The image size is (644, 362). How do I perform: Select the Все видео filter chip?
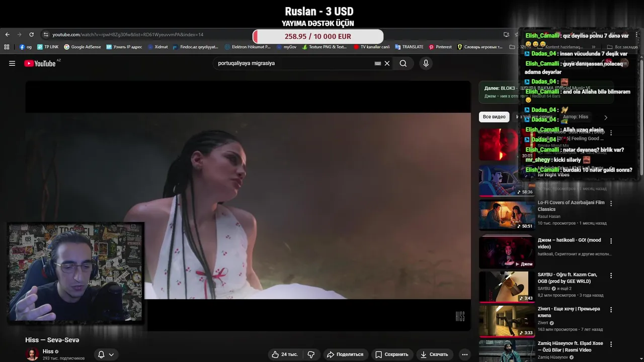494,117
